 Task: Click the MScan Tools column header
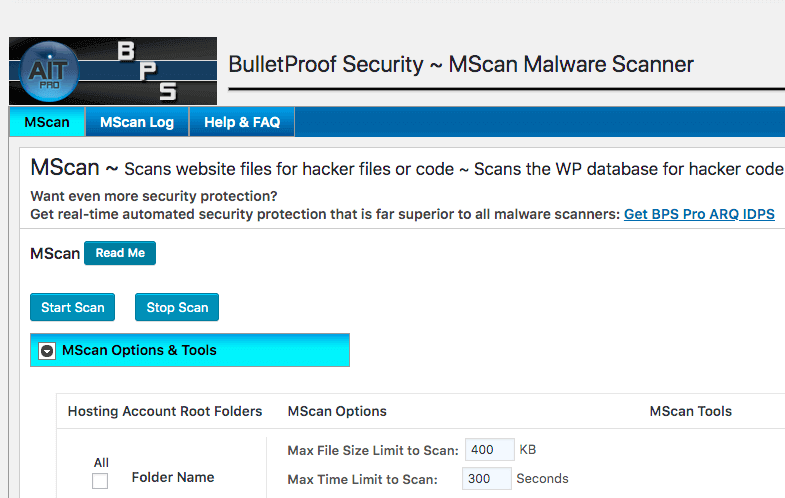coord(691,411)
